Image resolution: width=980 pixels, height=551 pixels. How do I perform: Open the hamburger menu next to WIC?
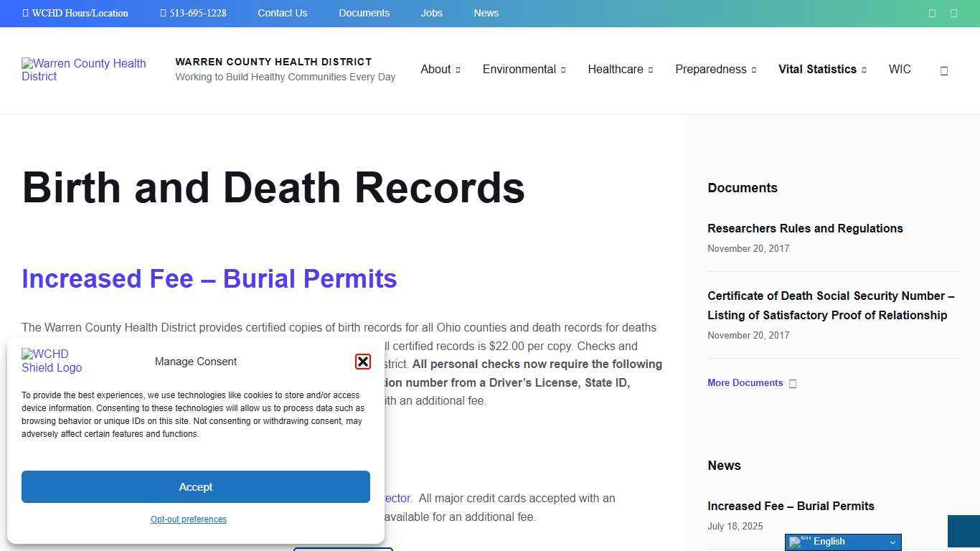(x=944, y=70)
